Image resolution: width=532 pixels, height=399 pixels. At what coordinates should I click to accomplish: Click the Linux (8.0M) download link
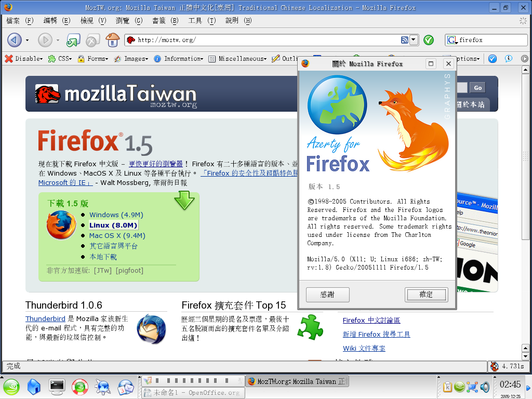click(113, 225)
